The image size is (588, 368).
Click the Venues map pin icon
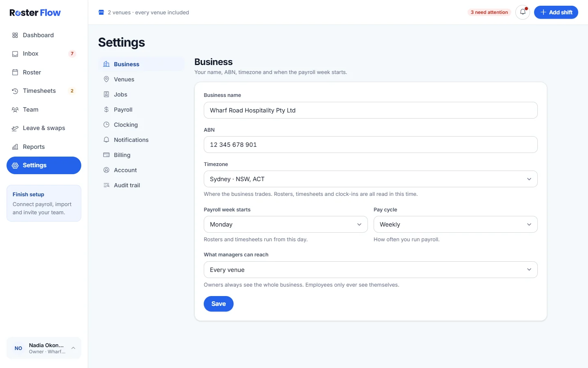(106, 79)
